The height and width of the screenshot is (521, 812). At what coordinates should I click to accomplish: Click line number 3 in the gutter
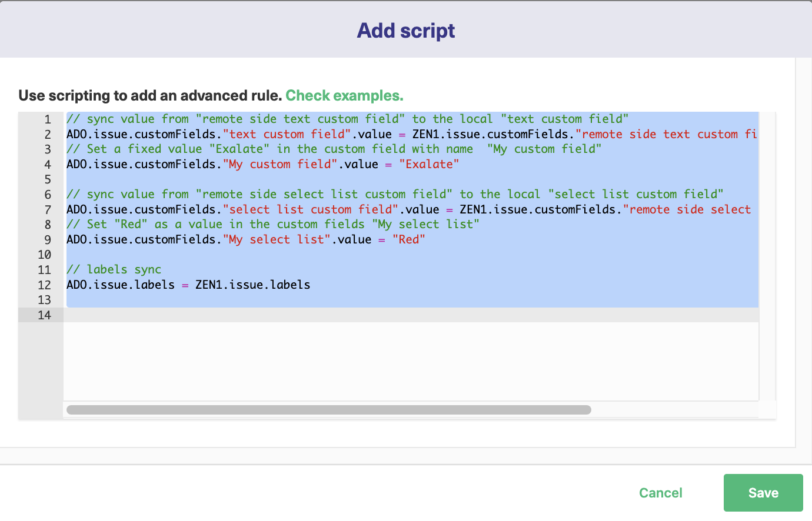click(x=48, y=149)
